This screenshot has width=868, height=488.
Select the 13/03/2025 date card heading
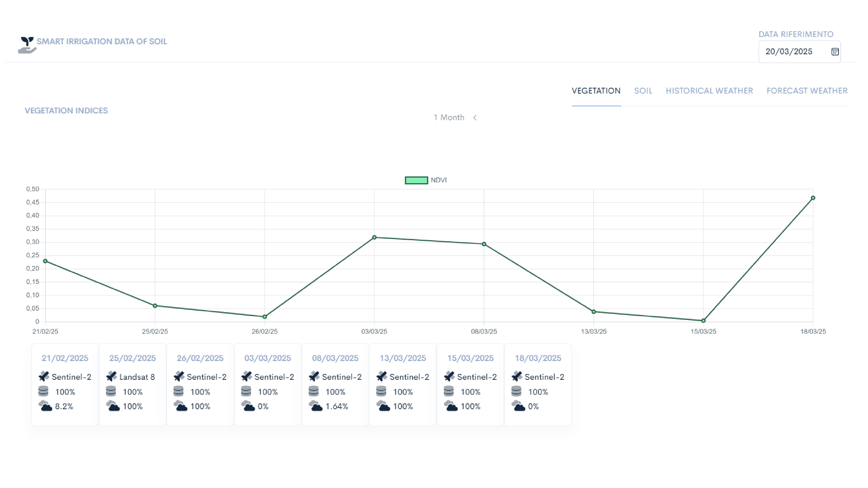[x=403, y=358]
